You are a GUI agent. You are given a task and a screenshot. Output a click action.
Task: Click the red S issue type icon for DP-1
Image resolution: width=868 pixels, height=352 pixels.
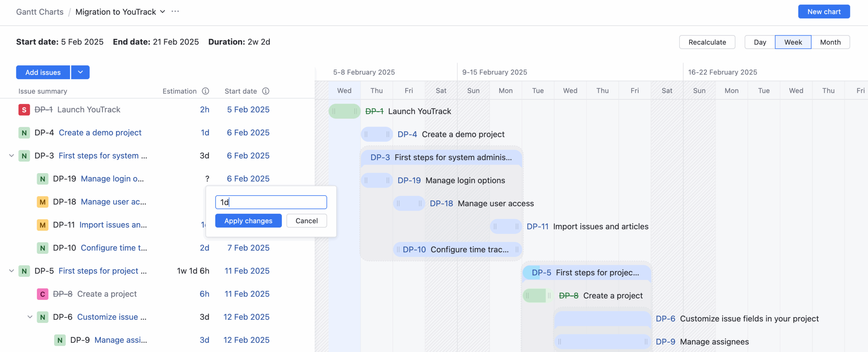[24, 109]
